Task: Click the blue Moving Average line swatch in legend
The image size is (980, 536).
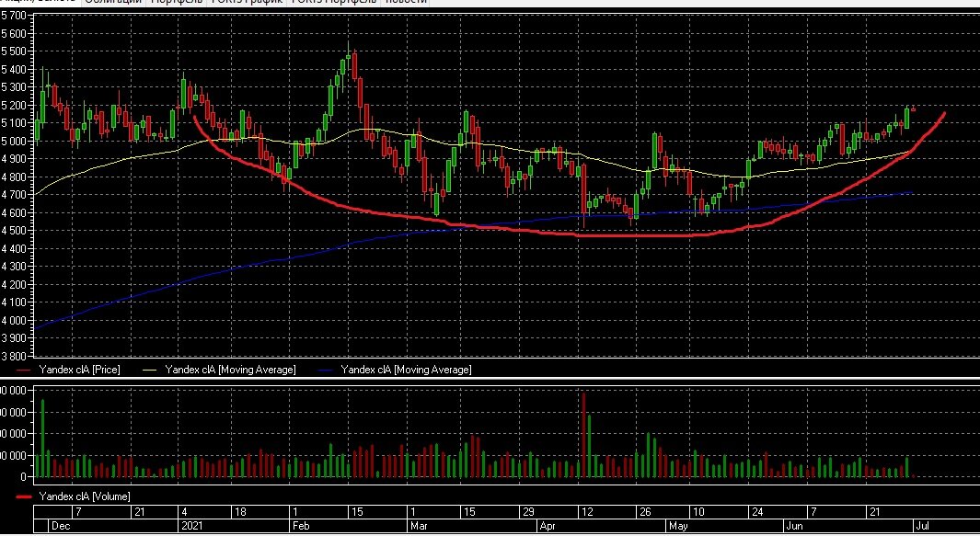Action: pyautogui.click(x=326, y=371)
